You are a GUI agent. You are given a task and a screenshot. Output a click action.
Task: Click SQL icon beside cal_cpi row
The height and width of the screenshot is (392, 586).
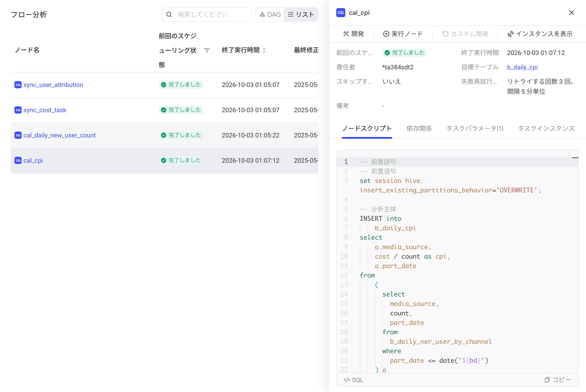(x=18, y=160)
